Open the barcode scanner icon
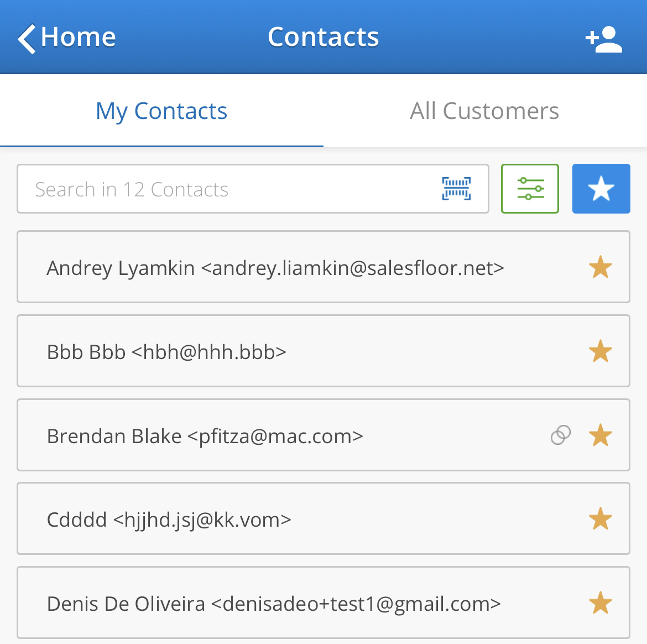 tap(456, 189)
